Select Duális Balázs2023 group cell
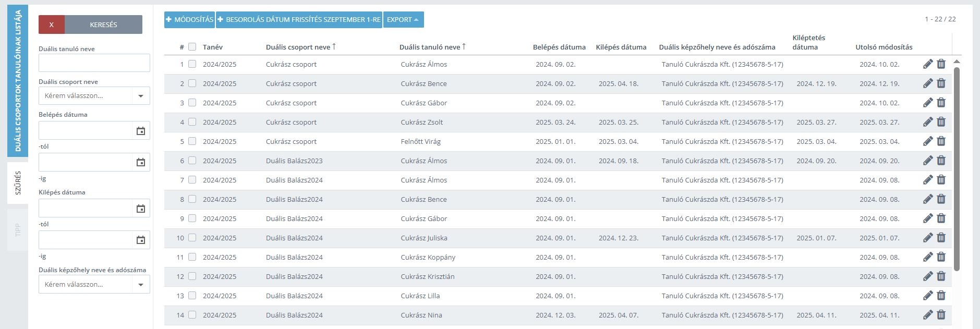 tap(294, 161)
